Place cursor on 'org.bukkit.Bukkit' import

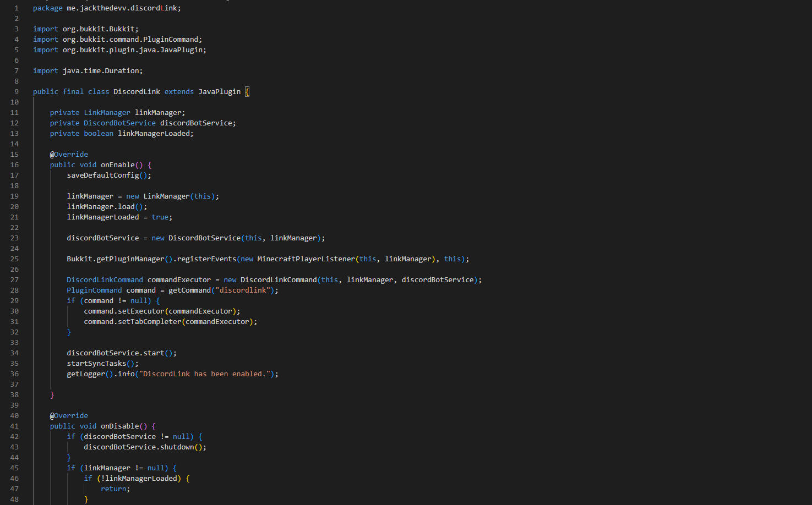[x=99, y=29]
